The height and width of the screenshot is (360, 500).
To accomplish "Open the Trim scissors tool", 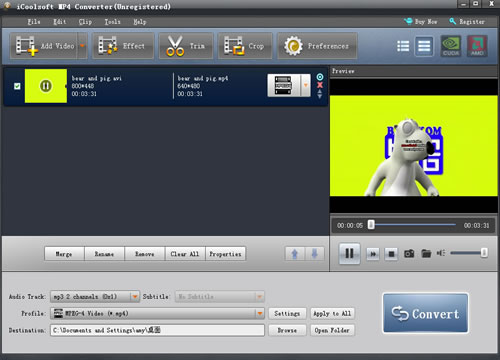I will tap(186, 46).
